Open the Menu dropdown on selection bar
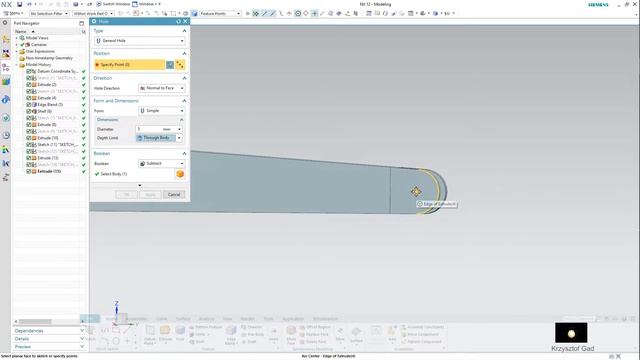This screenshot has height=360, width=640. (x=13, y=13)
